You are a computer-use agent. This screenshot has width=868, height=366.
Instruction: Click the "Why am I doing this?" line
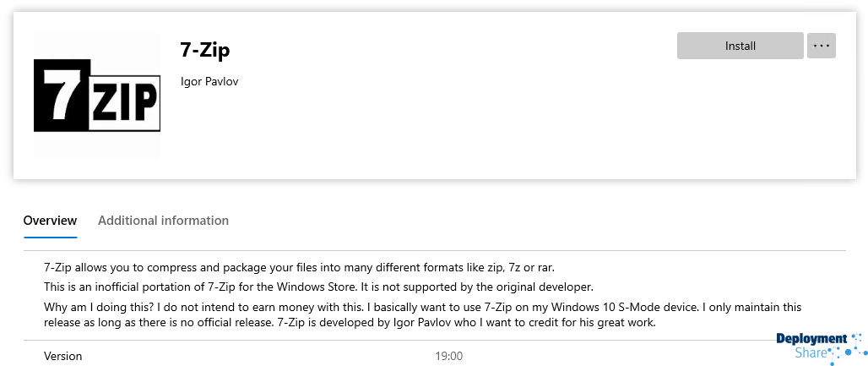[422, 307]
